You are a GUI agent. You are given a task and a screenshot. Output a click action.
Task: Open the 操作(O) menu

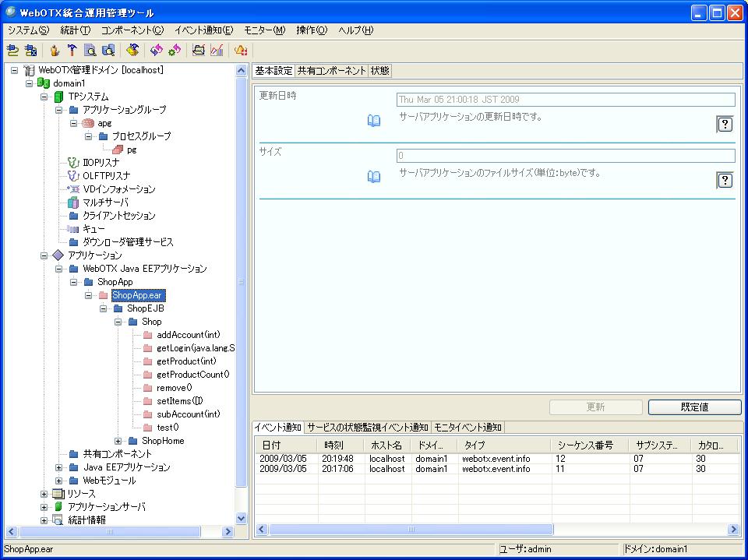pos(311,30)
